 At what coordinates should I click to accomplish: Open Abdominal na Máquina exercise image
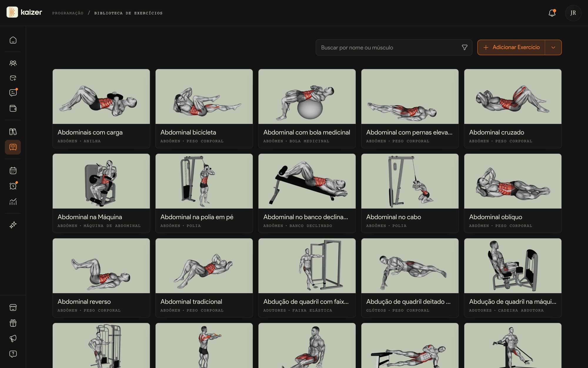(x=101, y=181)
